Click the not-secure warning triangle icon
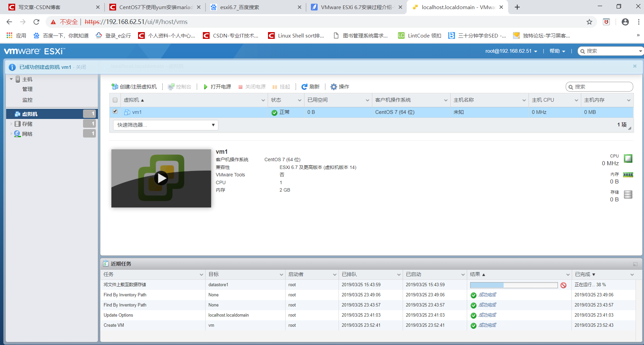 53,22
